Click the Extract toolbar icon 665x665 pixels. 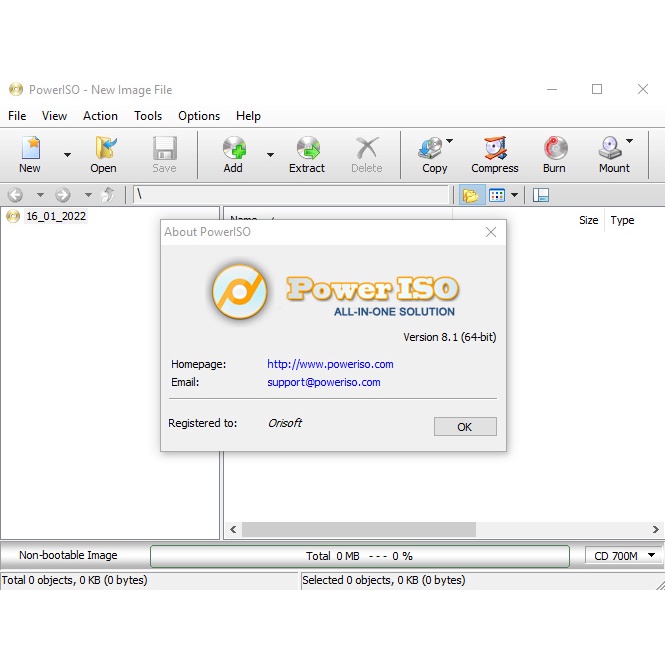coord(307,148)
